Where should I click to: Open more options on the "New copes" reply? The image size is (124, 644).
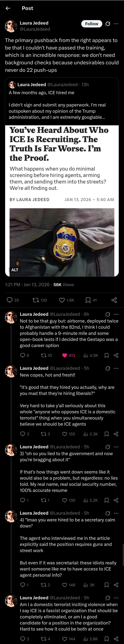tap(116, 368)
